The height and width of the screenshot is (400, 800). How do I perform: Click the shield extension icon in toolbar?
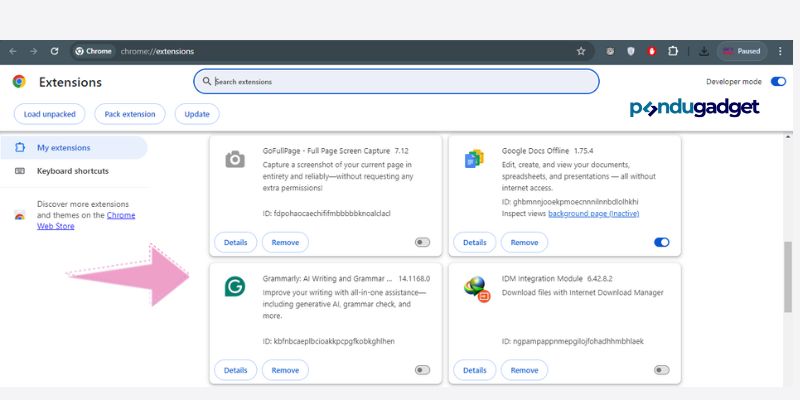point(631,52)
